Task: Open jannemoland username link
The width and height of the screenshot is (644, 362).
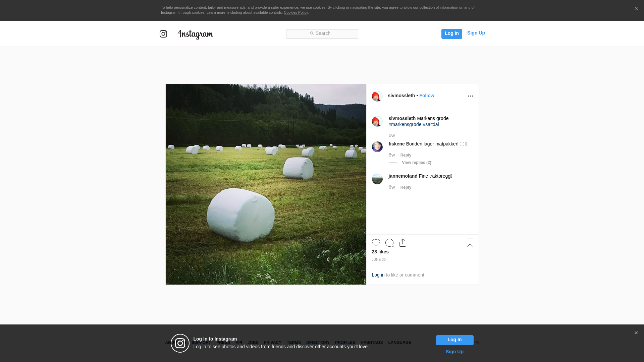Action: (403, 176)
